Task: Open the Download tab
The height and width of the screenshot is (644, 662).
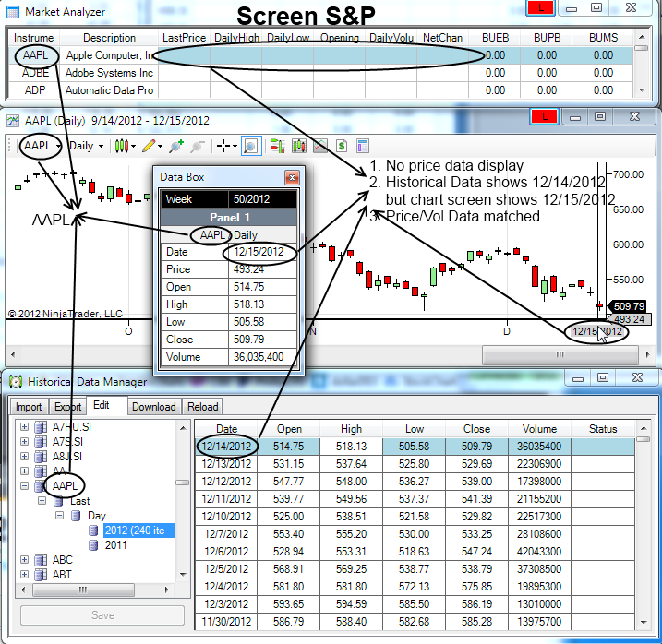Action: (154, 407)
